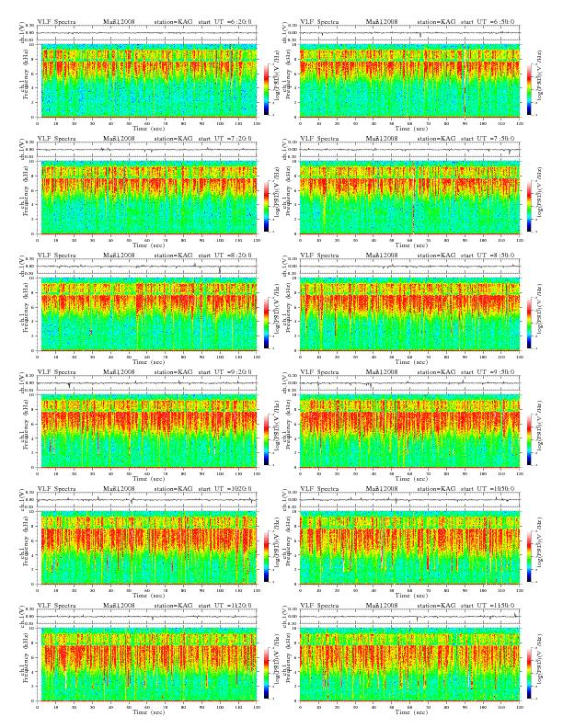
Task: Click the 'start UT =7:20:0' title text
Action: point(225,139)
